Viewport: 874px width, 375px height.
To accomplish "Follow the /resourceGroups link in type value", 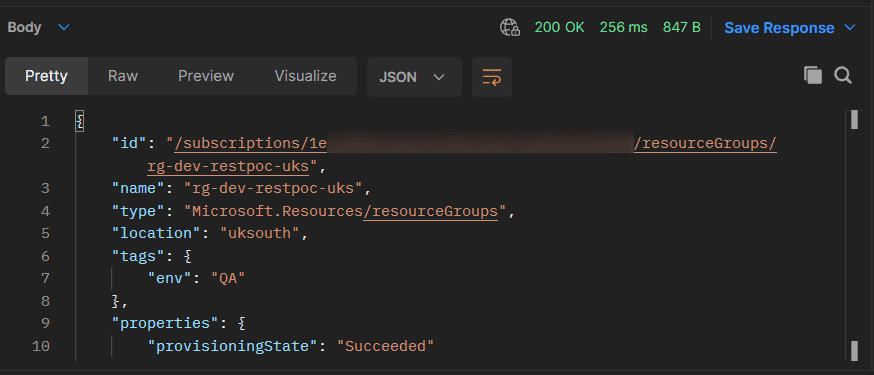I will coord(430,211).
